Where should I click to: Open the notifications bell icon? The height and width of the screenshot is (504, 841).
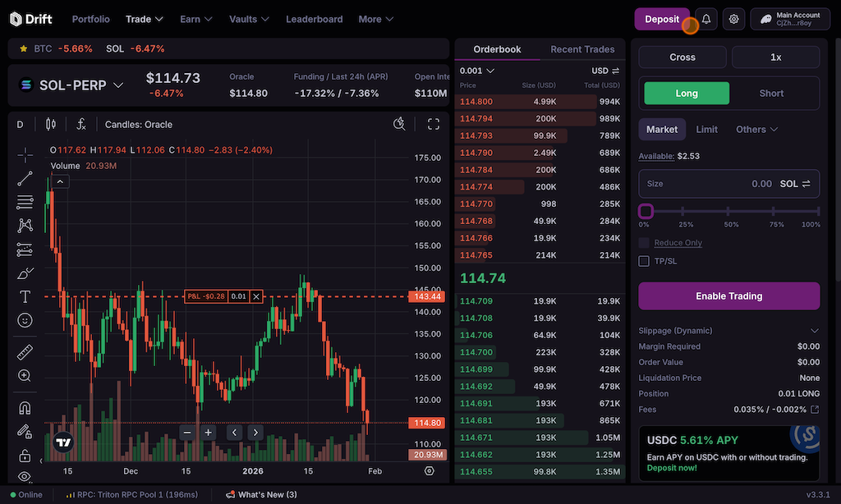[706, 19]
